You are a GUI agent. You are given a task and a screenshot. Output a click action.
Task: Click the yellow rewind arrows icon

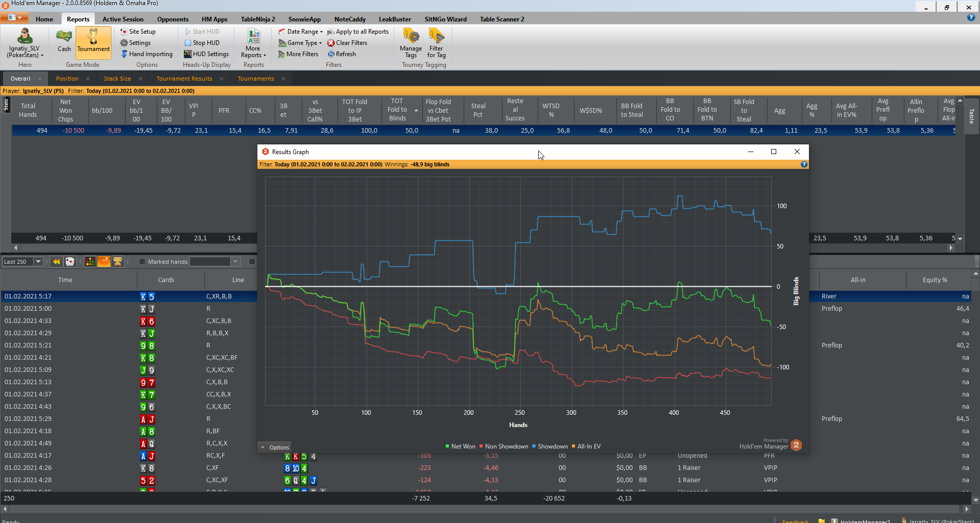click(56, 262)
